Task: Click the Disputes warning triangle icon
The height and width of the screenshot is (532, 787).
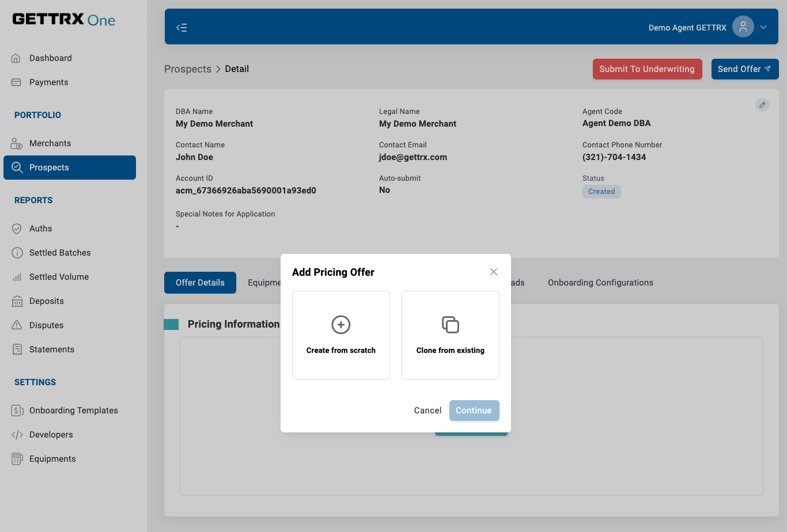Action: coord(17,325)
